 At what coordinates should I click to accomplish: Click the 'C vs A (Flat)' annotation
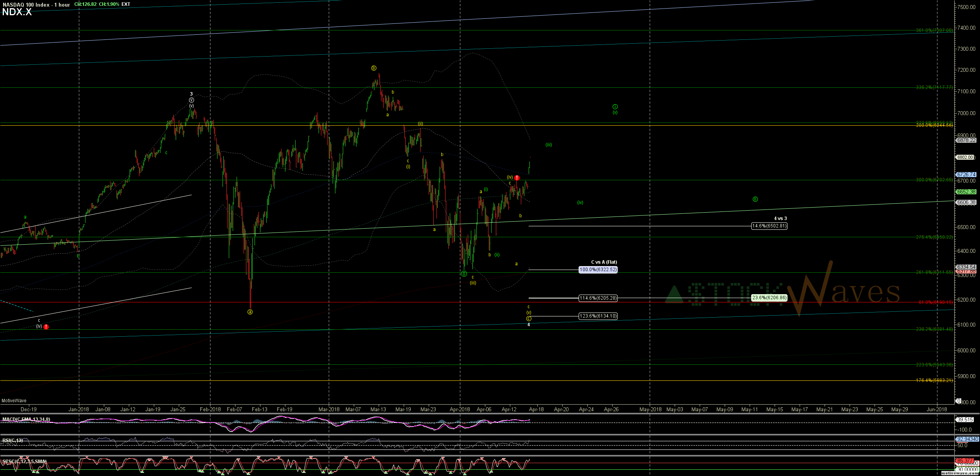point(604,262)
